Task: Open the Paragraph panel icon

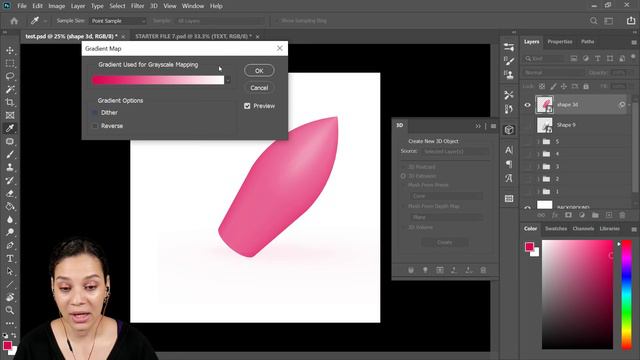Action: pyautogui.click(x=509, y=164)
